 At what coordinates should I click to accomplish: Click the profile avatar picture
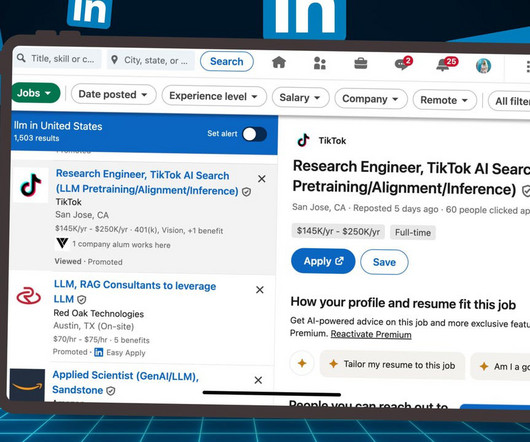[483, 66]
